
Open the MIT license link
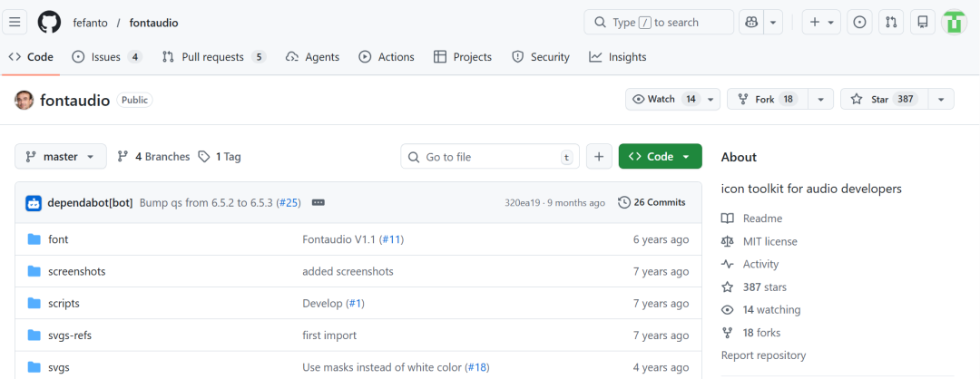point(769,241)
